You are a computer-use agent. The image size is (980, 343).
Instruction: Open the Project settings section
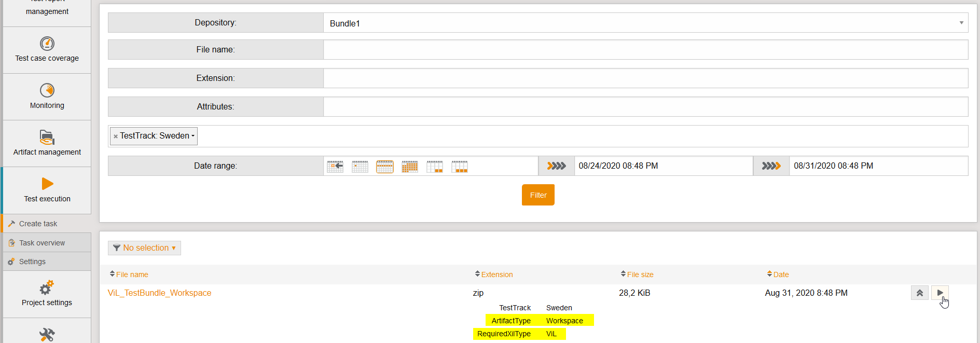[47, 294]
